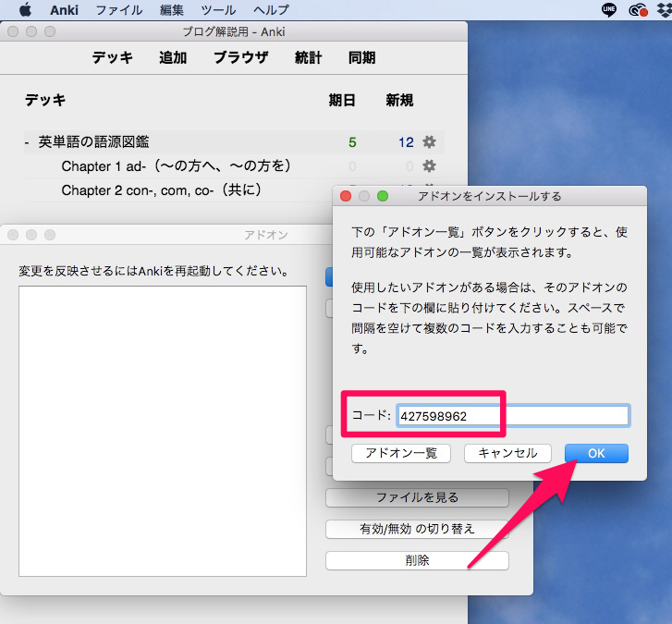
Task: Open the 英単語の語源図鑑 gear options
Action: coord(429,141)
